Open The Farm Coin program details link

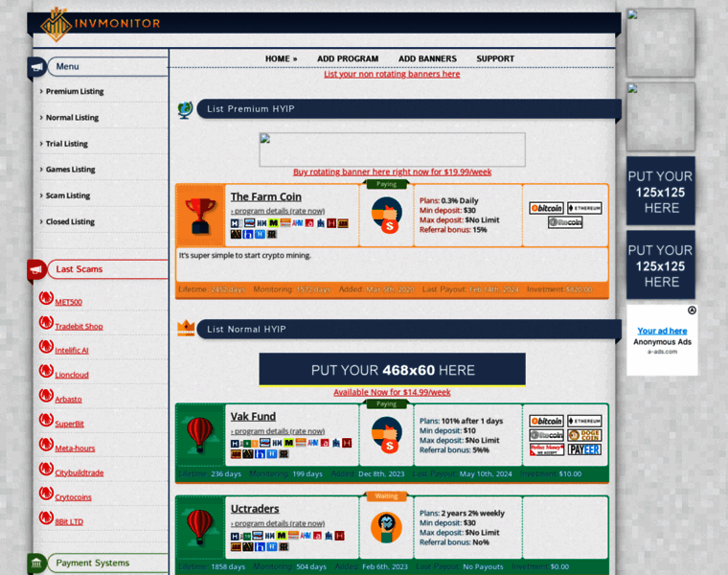[x=278, y=211]
